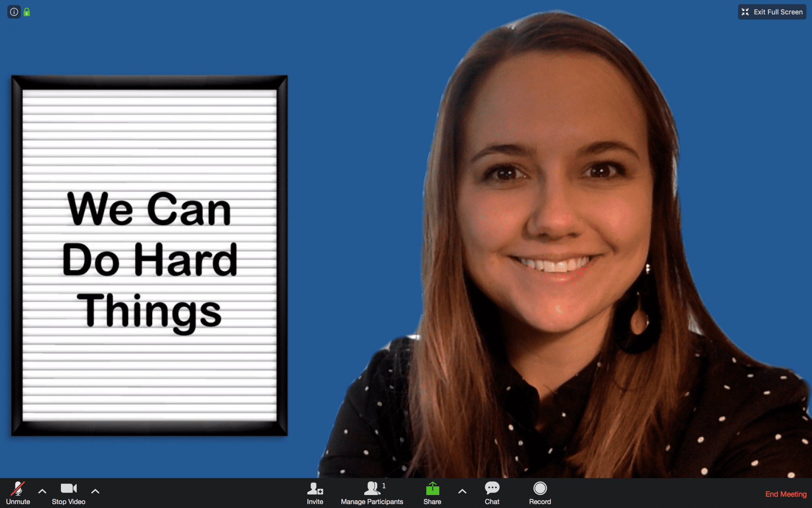The image size is (812, 508).
Task: Toggle full screen mode off
Action: (x=771, y=12)
